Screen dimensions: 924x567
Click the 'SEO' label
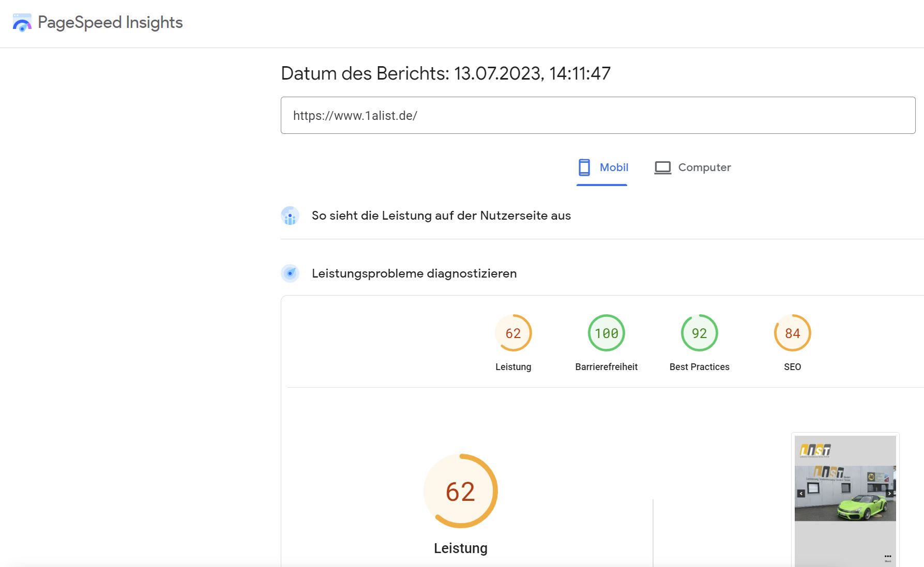(x=793, y=367)
